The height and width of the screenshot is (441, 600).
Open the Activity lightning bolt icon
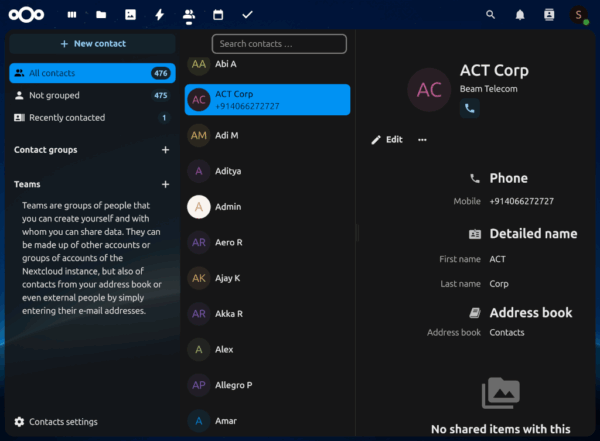pos(160,15)
